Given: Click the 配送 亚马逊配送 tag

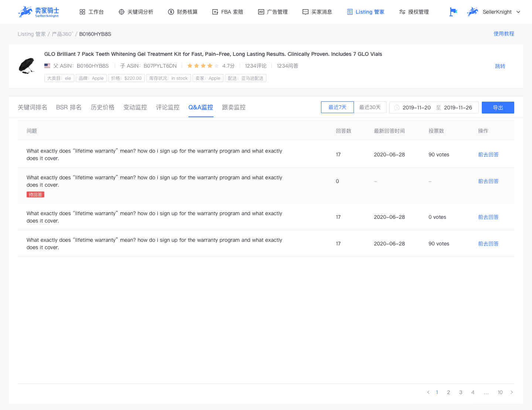Looking at the screenshot, I should [246, 78].
